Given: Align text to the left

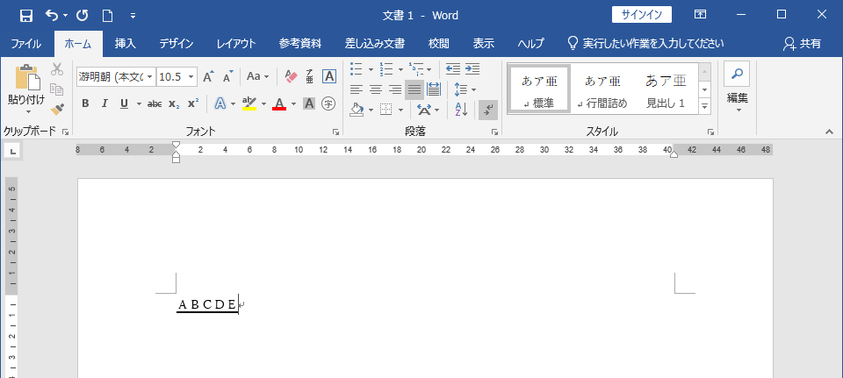Looking at the screenshot, I should (x=356, y=89).
